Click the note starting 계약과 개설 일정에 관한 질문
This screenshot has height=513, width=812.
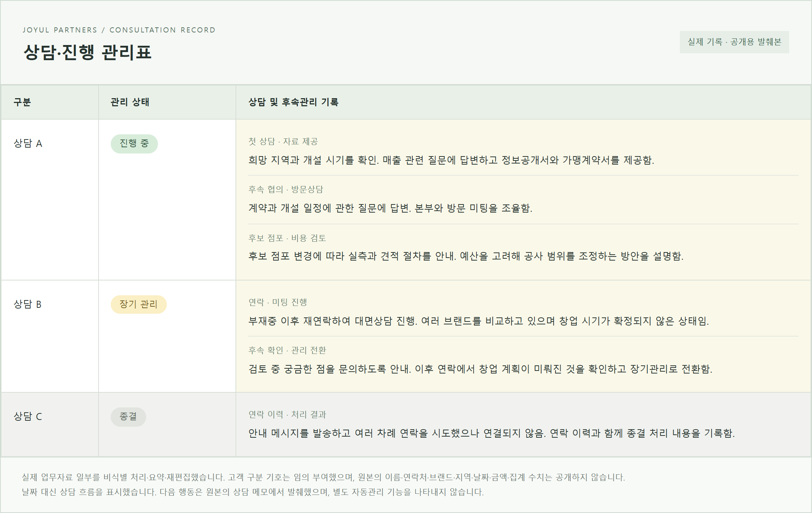[x=390, y=208]
